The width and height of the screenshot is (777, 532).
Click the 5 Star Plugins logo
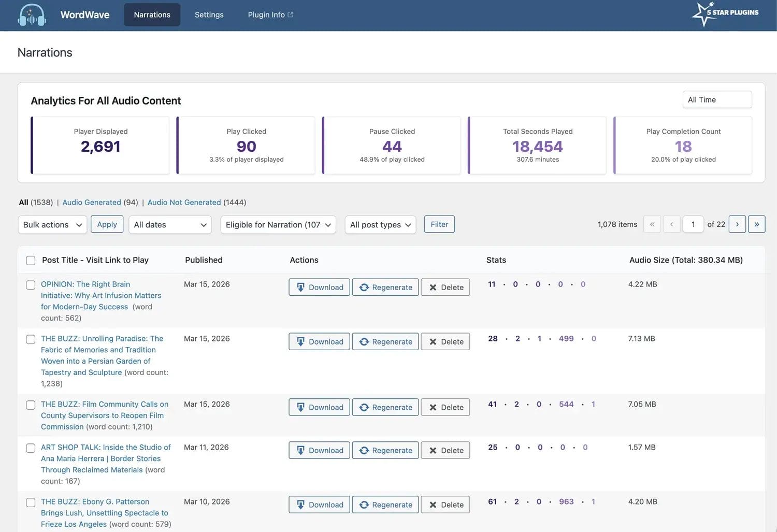[725, 14]
